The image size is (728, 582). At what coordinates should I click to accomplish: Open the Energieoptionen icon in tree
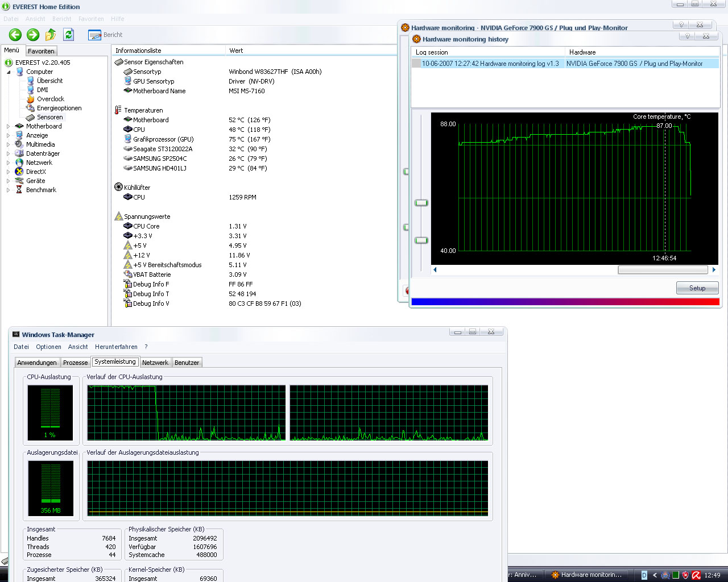(x=31, y=108)
